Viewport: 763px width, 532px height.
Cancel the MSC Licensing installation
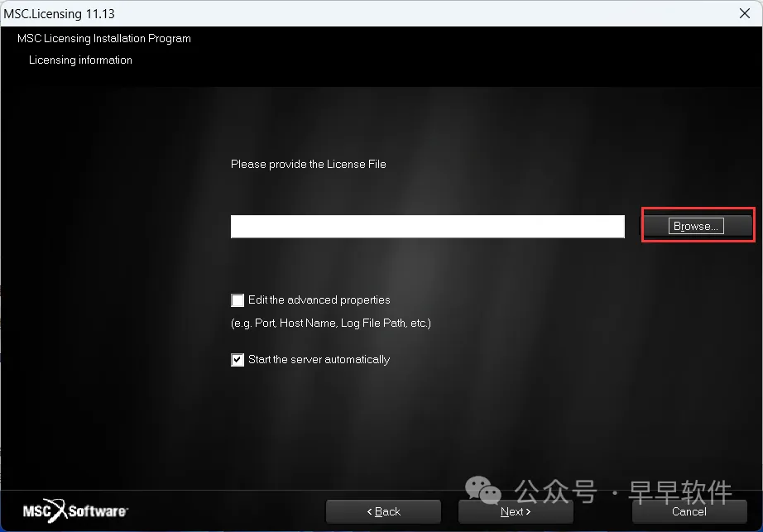(689, 511)
